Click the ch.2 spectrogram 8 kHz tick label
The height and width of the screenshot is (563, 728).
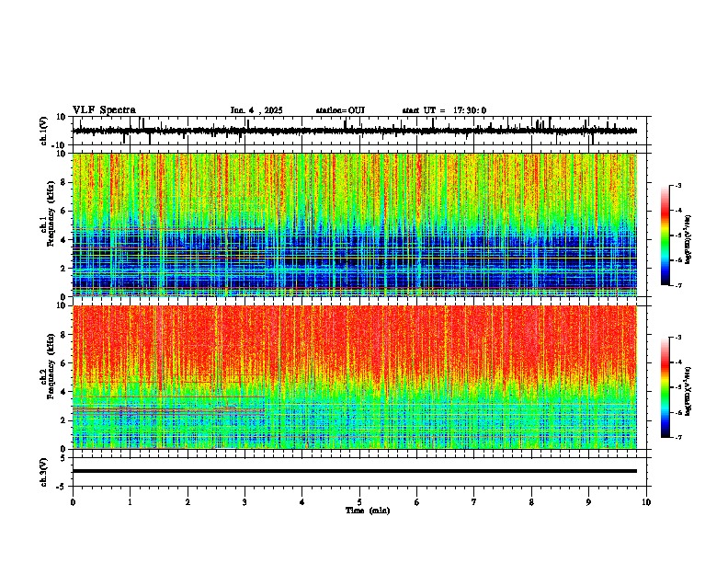[64, 335]
